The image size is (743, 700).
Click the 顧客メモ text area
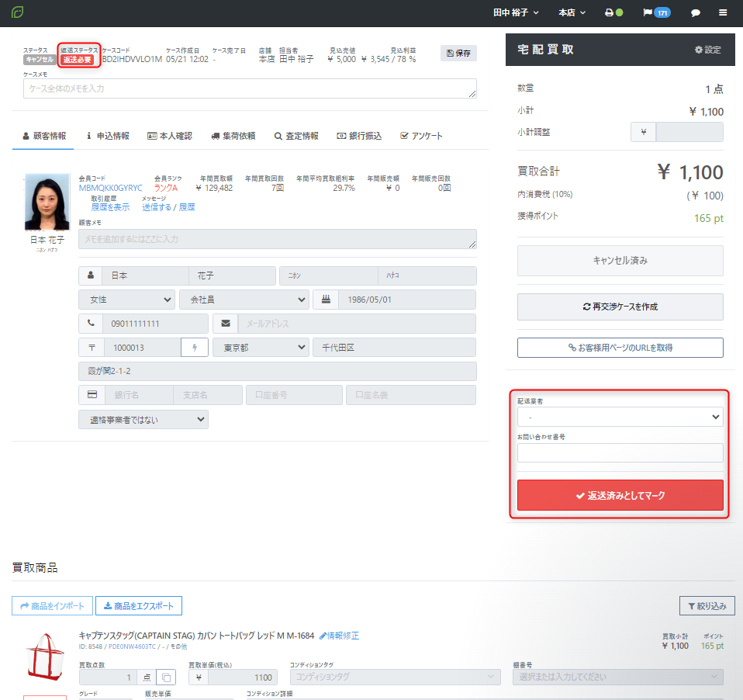(x=277, y=239)
